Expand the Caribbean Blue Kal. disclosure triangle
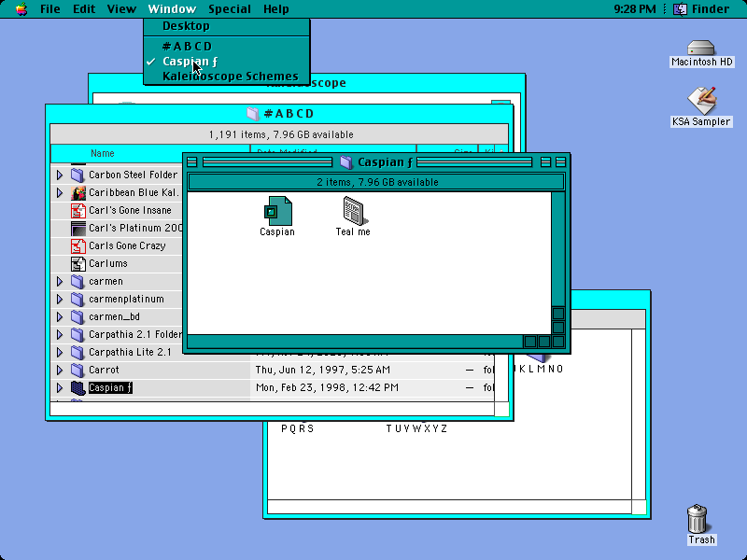 click(60, 193)
